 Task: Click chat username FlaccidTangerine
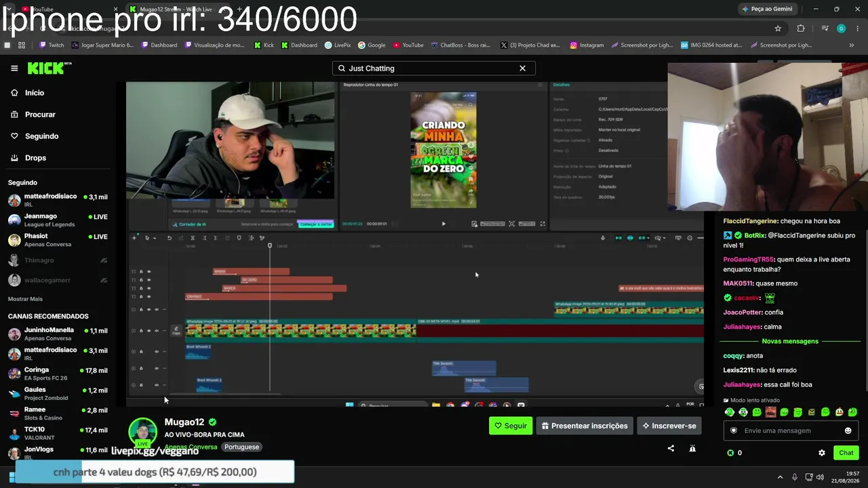coord(750,221)
